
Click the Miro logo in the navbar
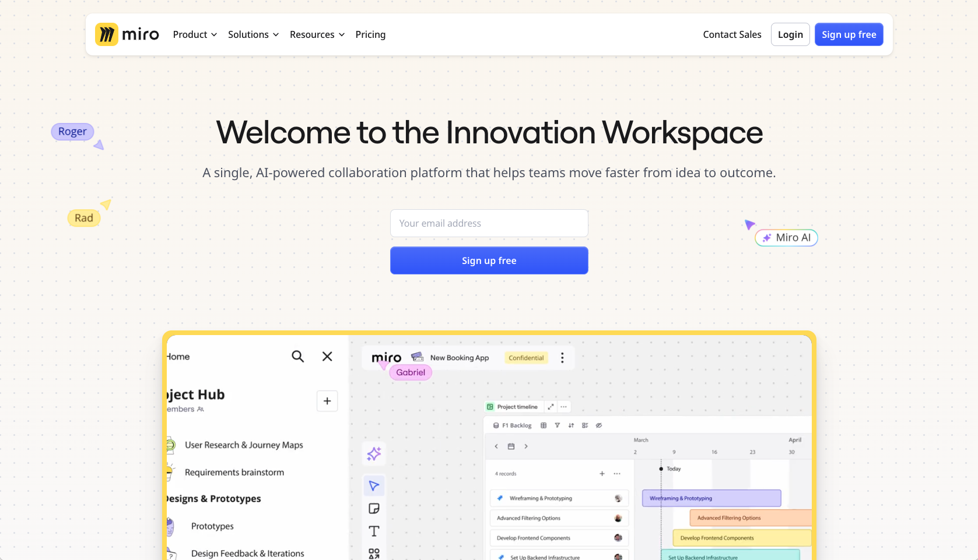click(x=127, y=34)
